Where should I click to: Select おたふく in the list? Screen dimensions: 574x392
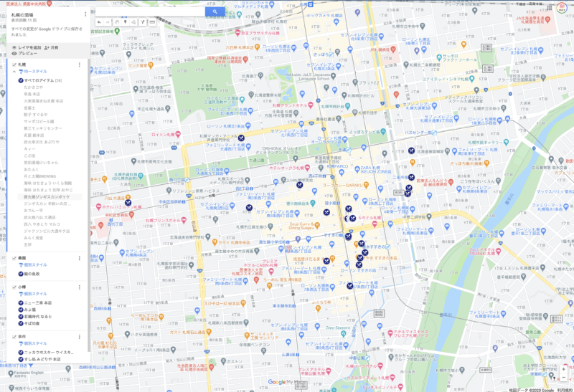pos(31,169)
